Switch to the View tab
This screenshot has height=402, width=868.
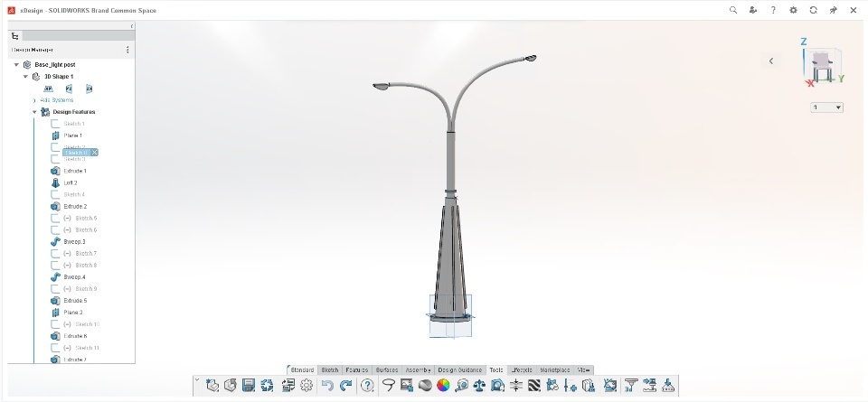(x=583, y=369)
